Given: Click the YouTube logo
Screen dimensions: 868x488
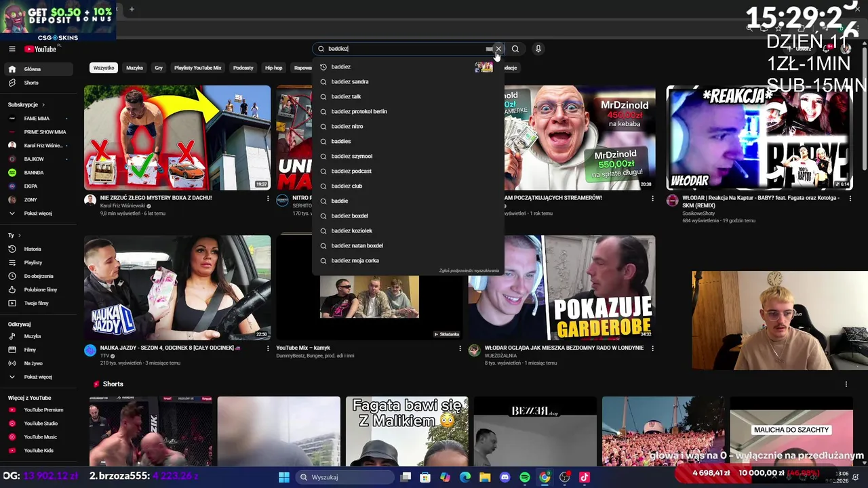Looking at the screenshot, I should tap(41, 49).
